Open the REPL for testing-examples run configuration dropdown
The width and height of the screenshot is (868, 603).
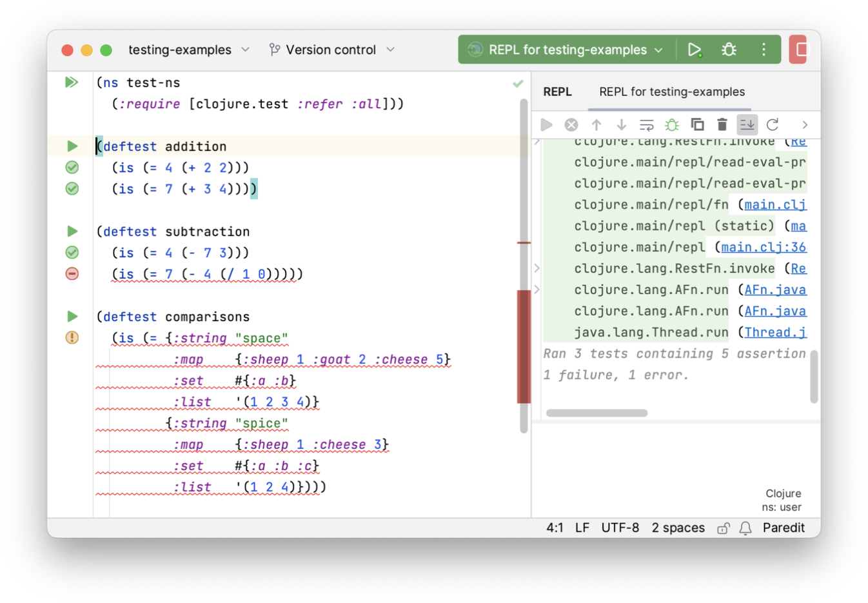(565, 50)
